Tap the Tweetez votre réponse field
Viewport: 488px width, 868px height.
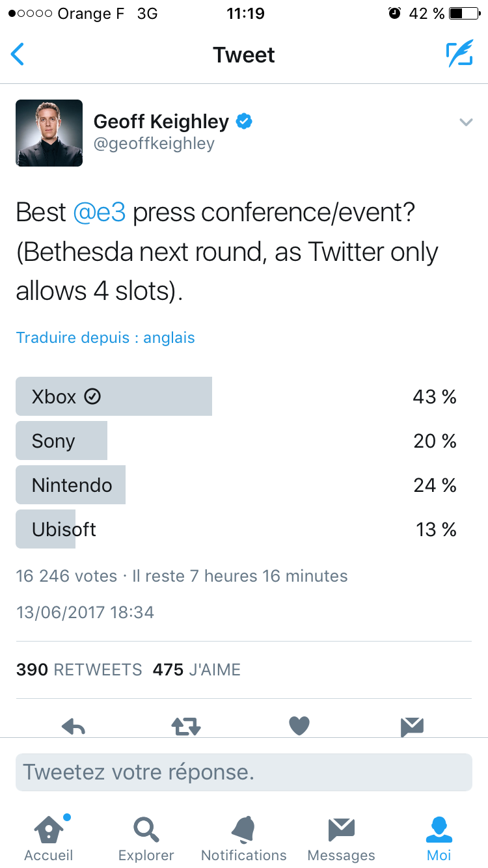coord(244,772)
